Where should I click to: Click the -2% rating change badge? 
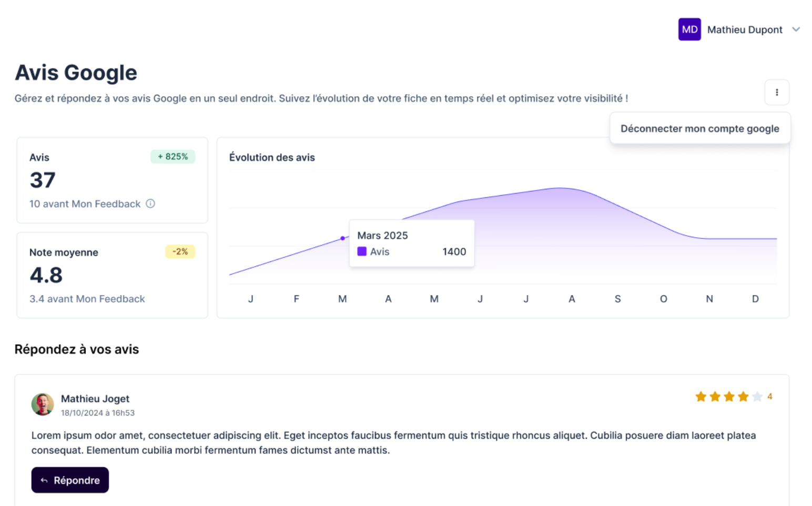pyautogui.click(x=180, y=252)
